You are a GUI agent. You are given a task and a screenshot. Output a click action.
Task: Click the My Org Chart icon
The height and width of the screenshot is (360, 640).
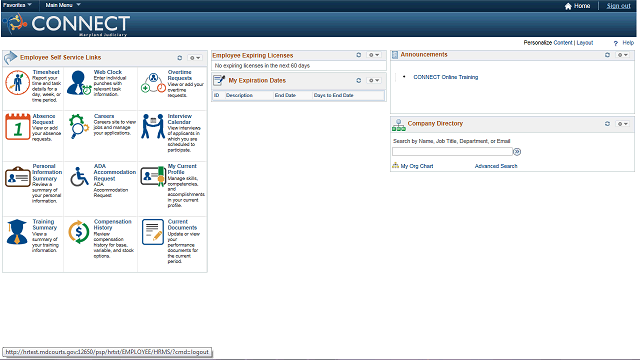395,165
